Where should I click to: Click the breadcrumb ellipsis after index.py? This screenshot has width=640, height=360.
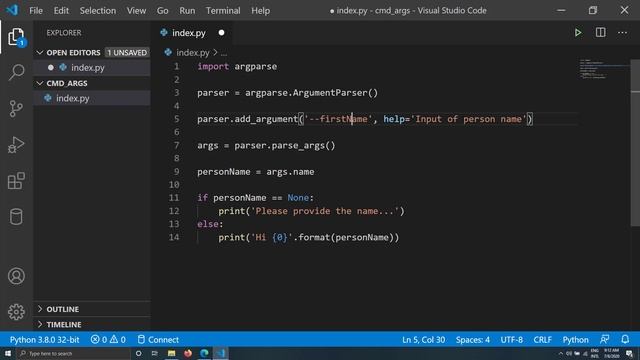coord(224,53)
